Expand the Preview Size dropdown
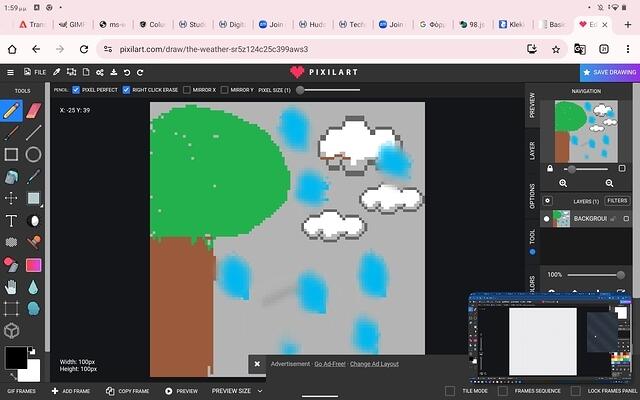 [237, 391]
